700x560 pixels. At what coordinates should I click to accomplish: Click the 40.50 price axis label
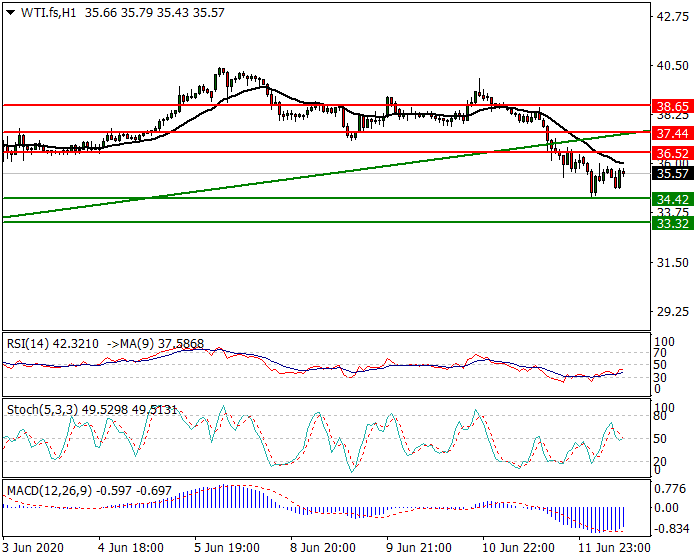[673, 66]
